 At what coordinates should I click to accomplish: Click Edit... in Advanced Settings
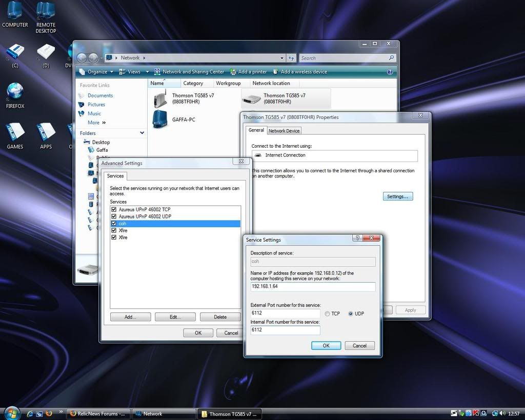[175, 317]
